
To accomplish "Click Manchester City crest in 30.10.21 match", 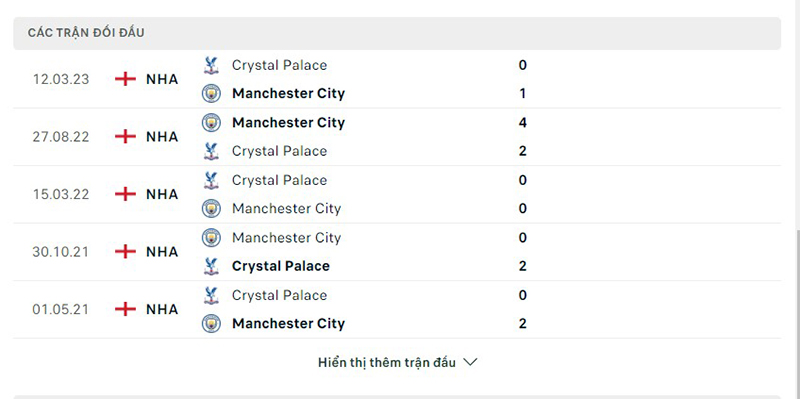I will click(x=211, y=238).
